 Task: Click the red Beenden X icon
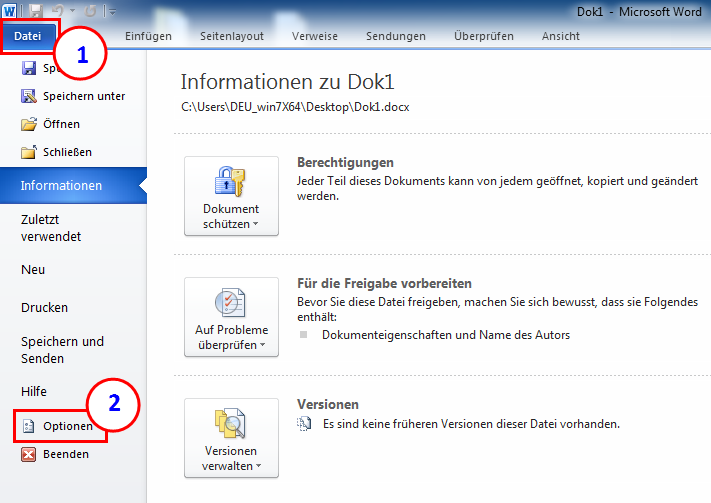pos(29,454)
